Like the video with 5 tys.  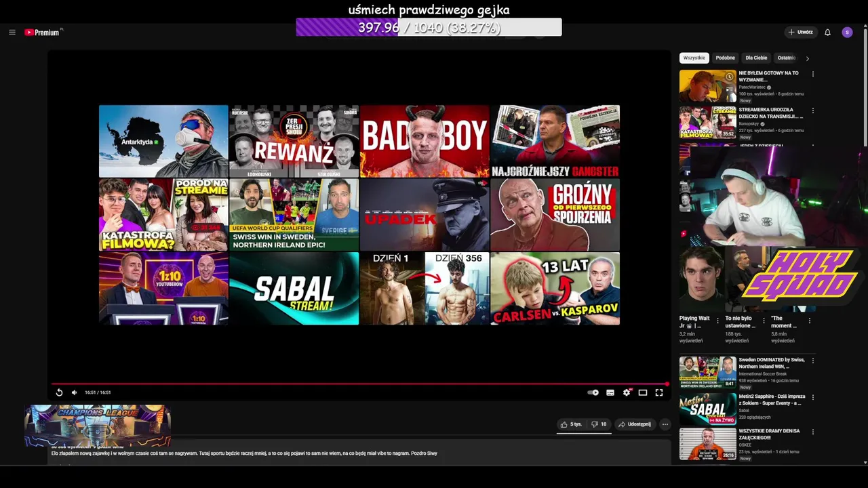pos(571,424)
